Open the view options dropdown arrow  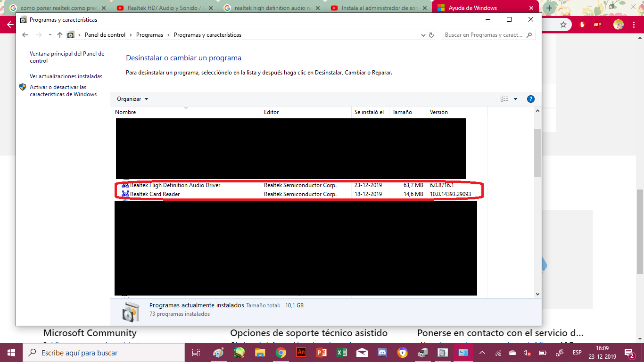pyautogui.click(x=515, y=99)
